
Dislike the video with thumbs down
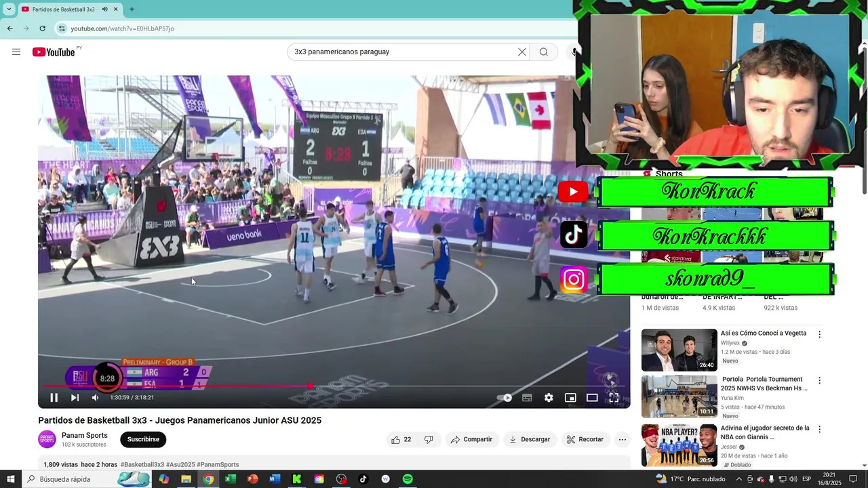tap(429, 440)
